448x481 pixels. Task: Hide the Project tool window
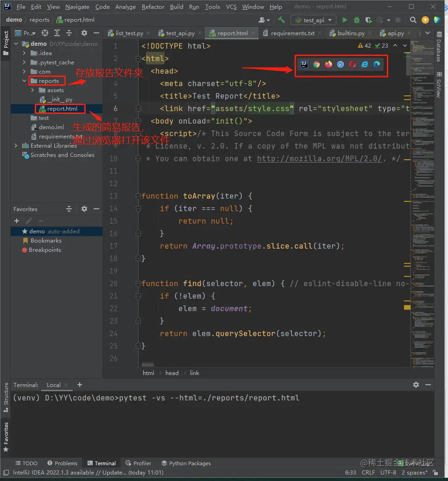[96, 33]
